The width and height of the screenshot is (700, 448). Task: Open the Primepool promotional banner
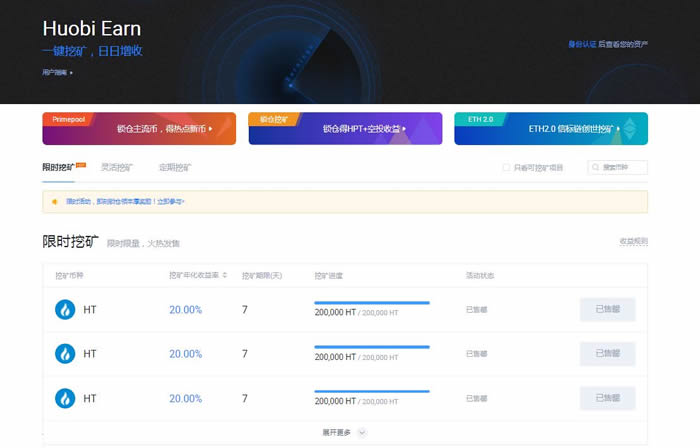click(139, 129)
